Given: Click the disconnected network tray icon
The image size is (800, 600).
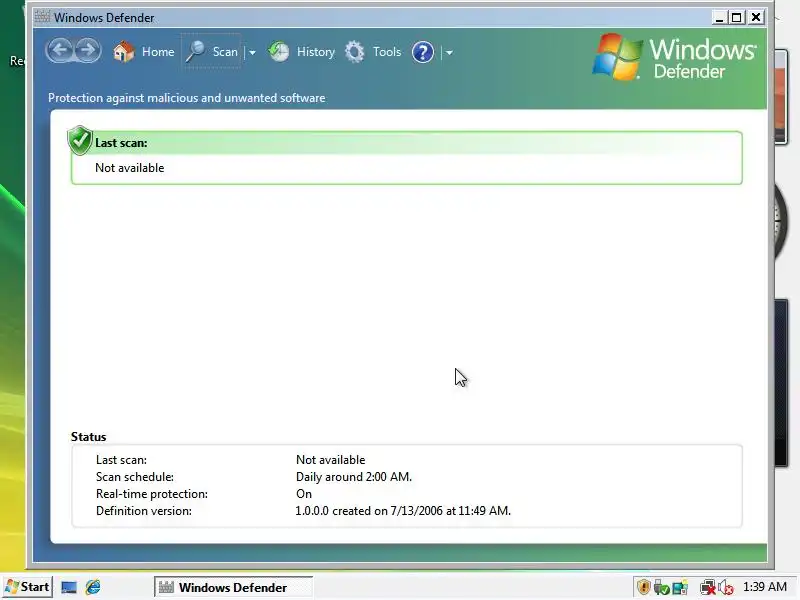Looking at the screenshot, I should [708, 588].
